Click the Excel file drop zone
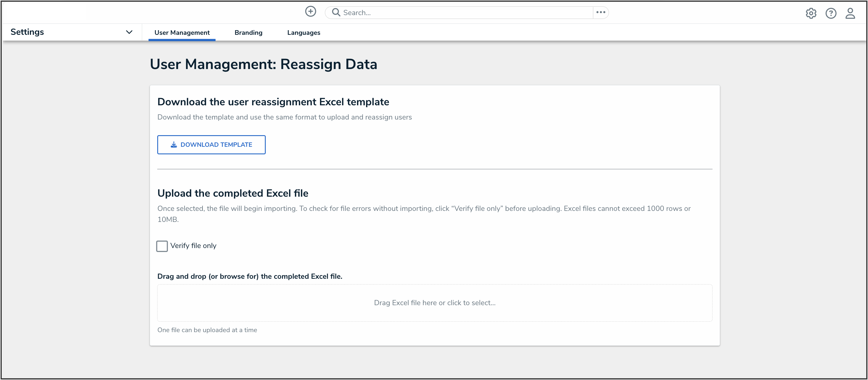The width and height of the screenshot is (868, 380). coord(435,303)
